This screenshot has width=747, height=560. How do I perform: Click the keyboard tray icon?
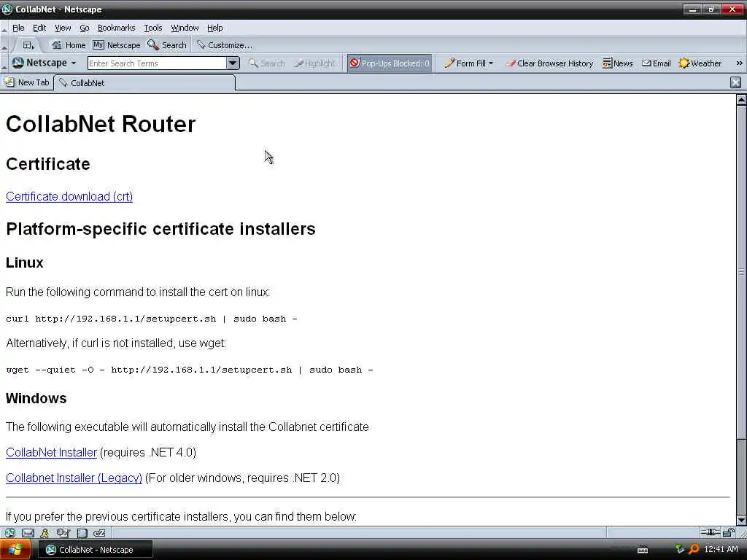tap(643, 550)
